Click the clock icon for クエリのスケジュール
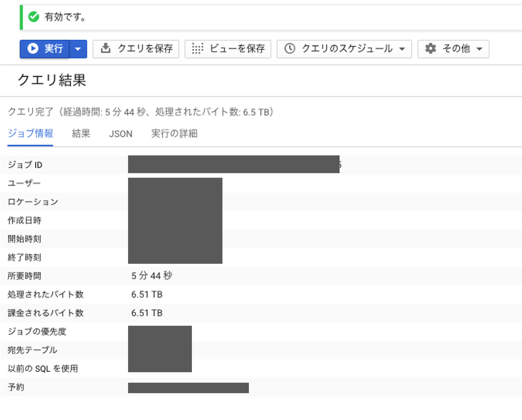522x420 pixels. click(x=289, y=49)
